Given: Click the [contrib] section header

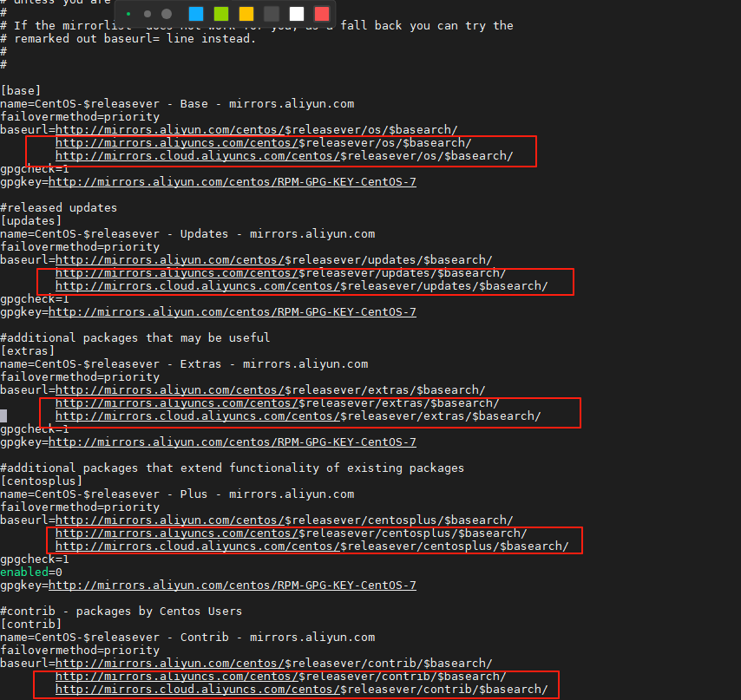Looking at the screenshot, I should (31, 624).
